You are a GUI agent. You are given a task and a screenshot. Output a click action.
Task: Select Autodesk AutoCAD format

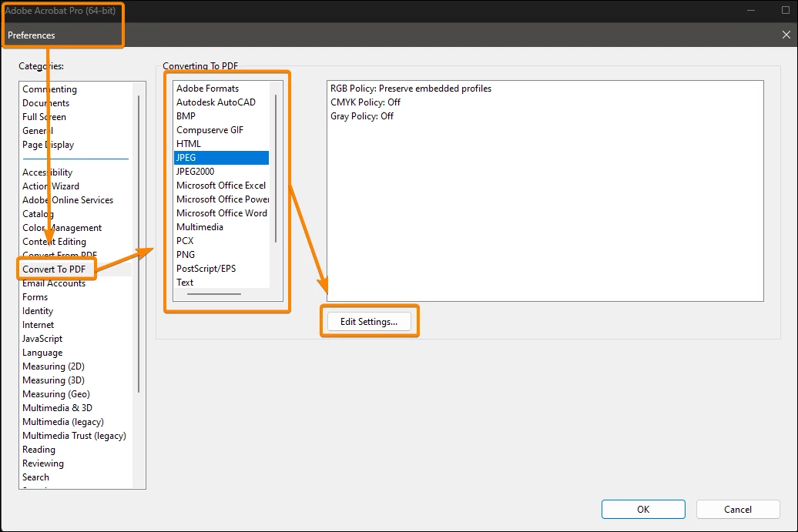click(216, 102)
